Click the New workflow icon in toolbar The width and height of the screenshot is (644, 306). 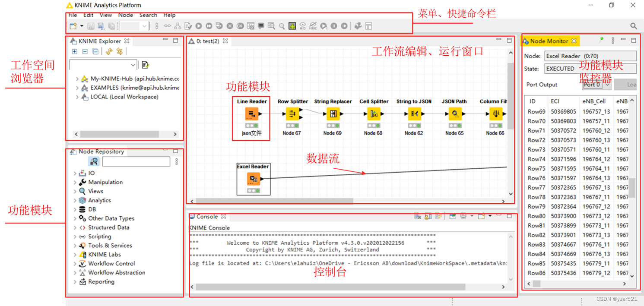(73, 26)
